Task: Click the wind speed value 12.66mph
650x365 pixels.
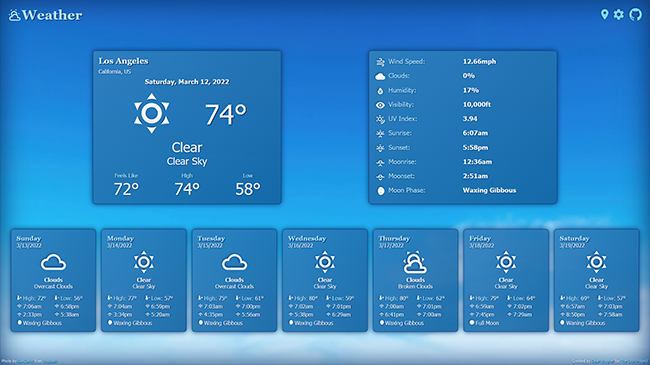Action: coord(479,61)
